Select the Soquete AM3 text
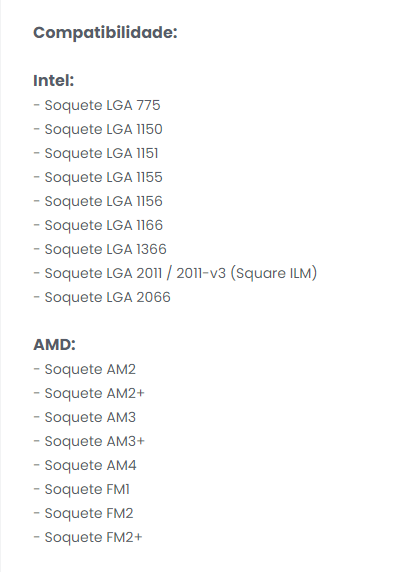The width and height of the screenshot is (411, 572). (85, 418)
